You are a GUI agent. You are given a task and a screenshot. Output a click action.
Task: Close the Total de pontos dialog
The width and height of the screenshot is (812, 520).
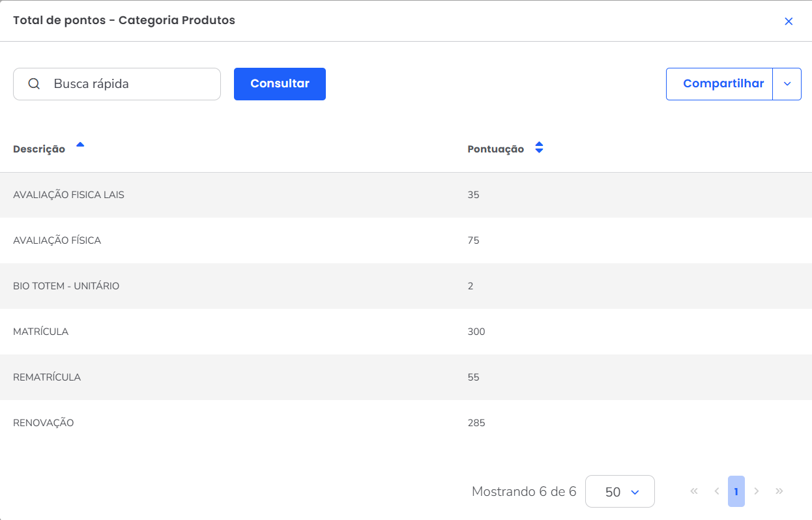(789, 22)
